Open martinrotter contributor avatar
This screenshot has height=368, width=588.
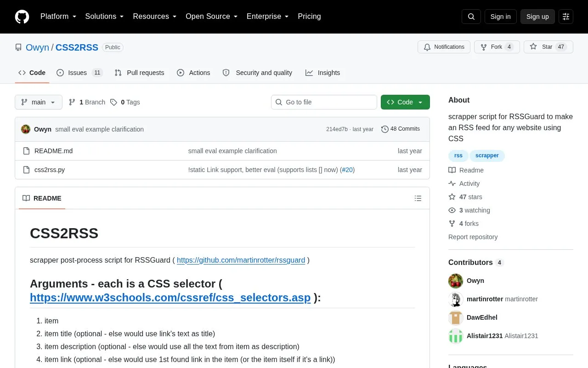point(456,299)
